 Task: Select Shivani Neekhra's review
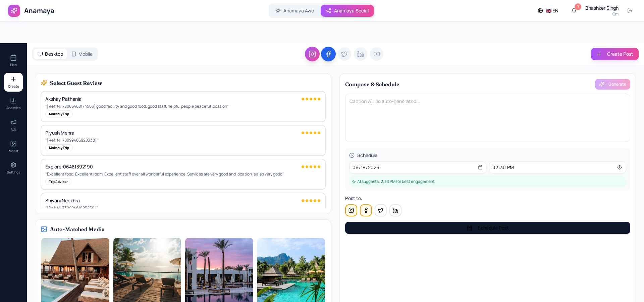(x=183, y=201)
